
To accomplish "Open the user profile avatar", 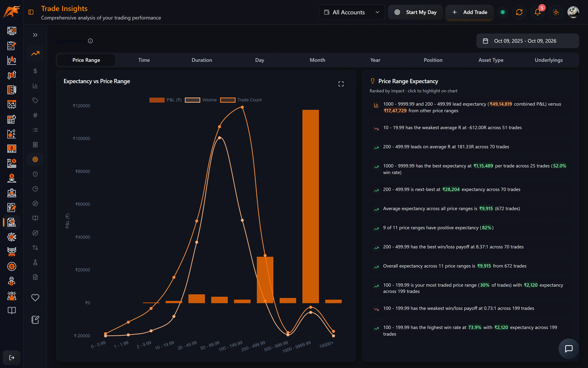I will click(573, 12).
